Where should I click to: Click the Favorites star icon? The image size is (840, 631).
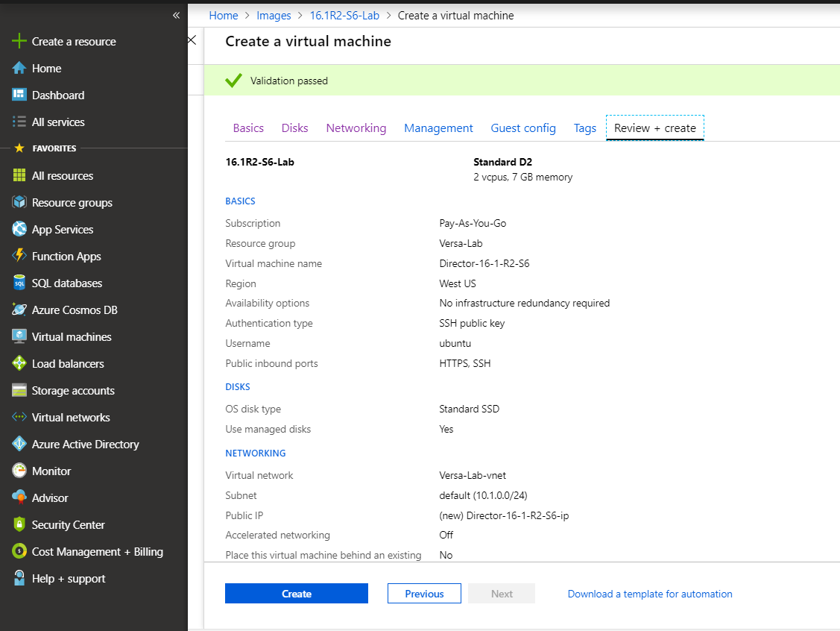19,148
